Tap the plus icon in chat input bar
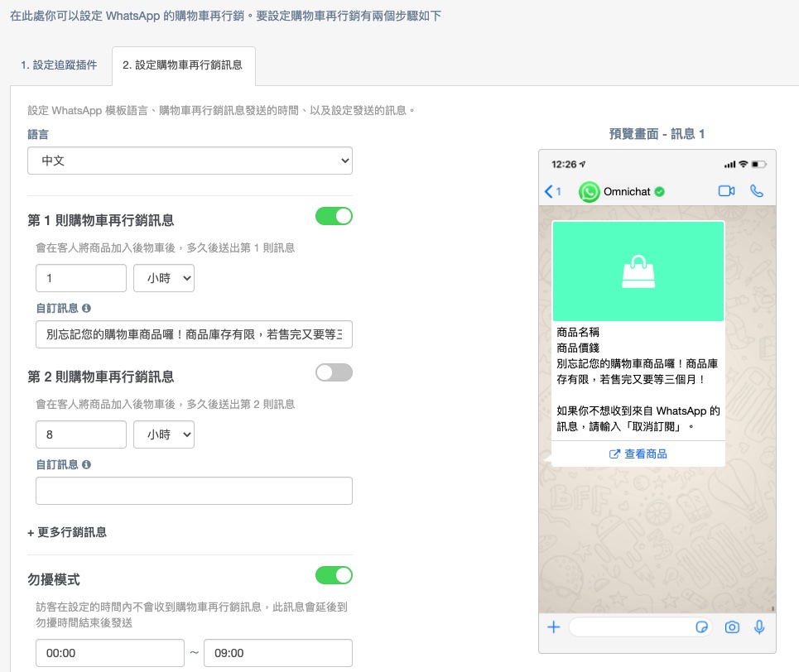Image resolution: width=799 pixels, height=672 pixels. click(x=553, y=626)
